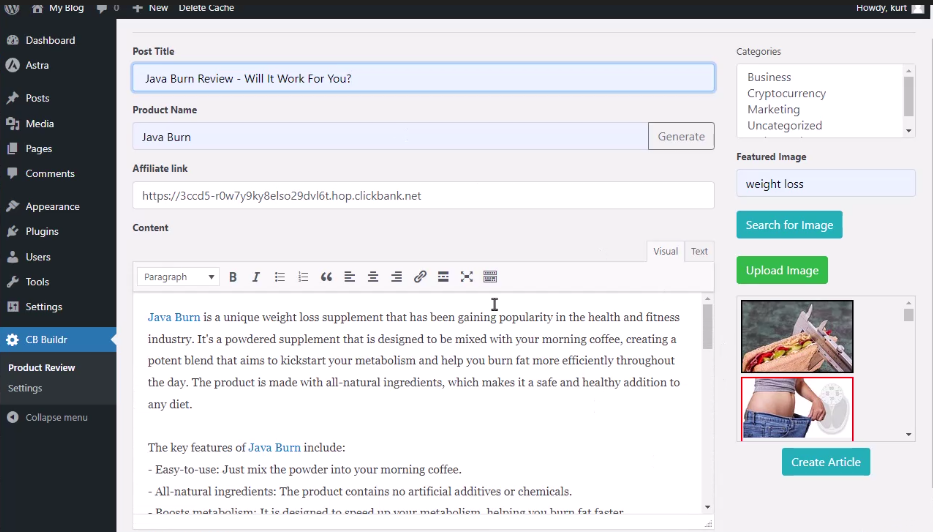Select Cryptocurrency category
This screenshot has height=532, width=933.
(x=787, y=93)
